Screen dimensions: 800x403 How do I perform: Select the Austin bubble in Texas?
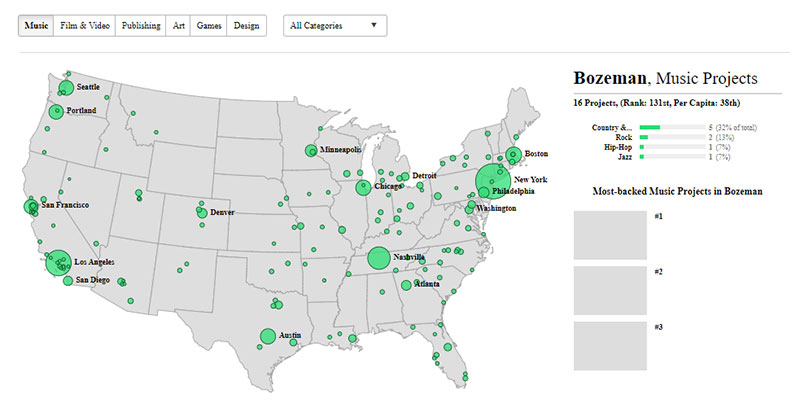(x=267, y=336)
